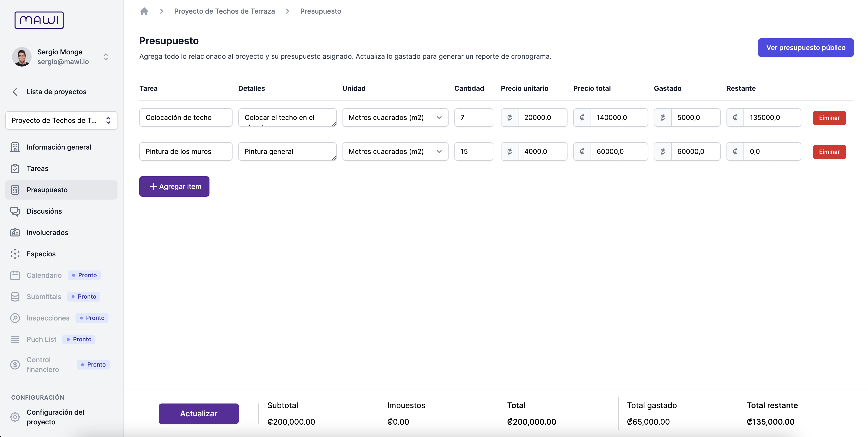Select Presupuesto in the sidebar menu
868x437 pixels.
click(47, 190)
